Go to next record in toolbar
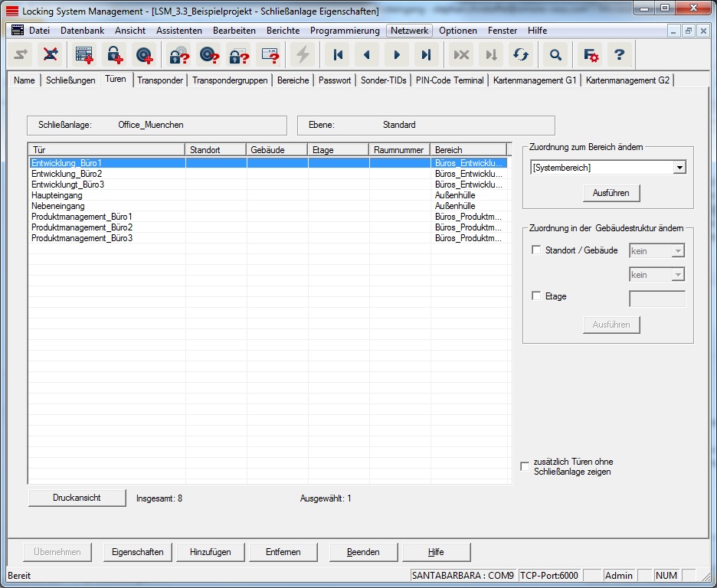This screenshot has width=717, height=588. [397, 54]
